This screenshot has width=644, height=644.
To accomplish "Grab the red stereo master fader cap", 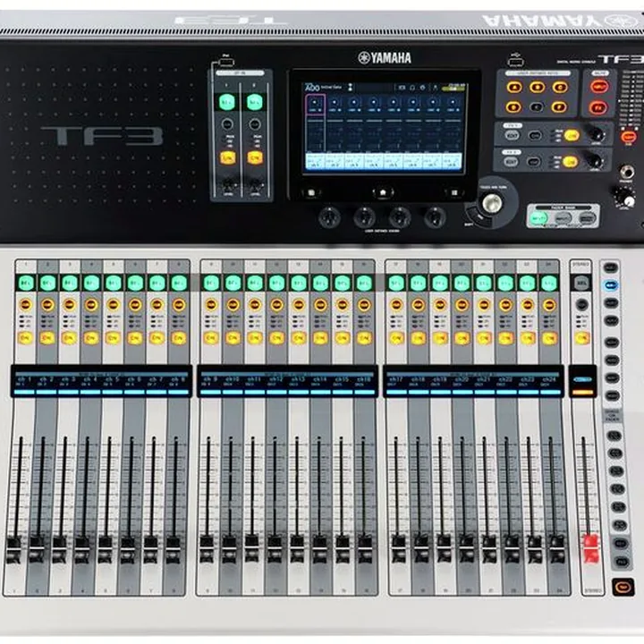I will coord(591,549).
